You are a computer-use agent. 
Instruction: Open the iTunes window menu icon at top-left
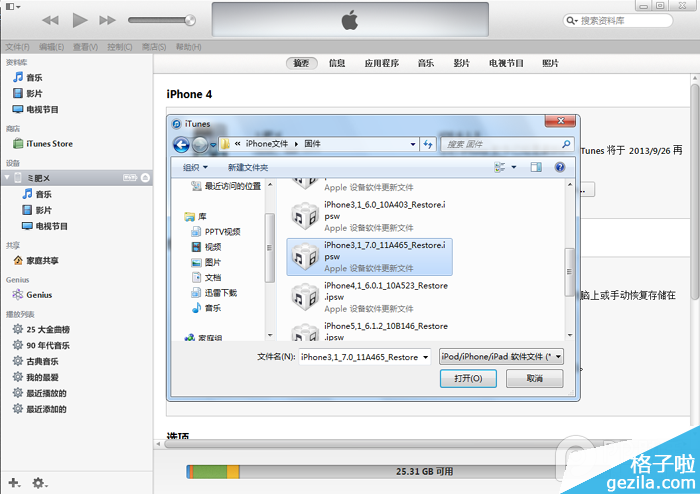pos(13,6)
